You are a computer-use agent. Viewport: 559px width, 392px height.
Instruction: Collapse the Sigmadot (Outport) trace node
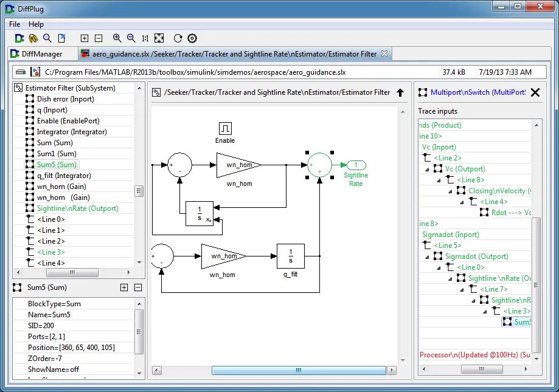coord(428,257)
